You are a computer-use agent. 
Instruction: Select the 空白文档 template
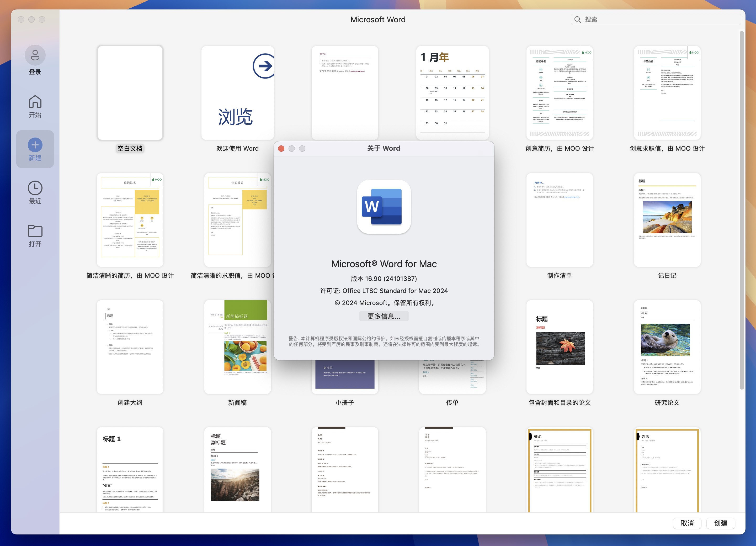click(130, 93)
